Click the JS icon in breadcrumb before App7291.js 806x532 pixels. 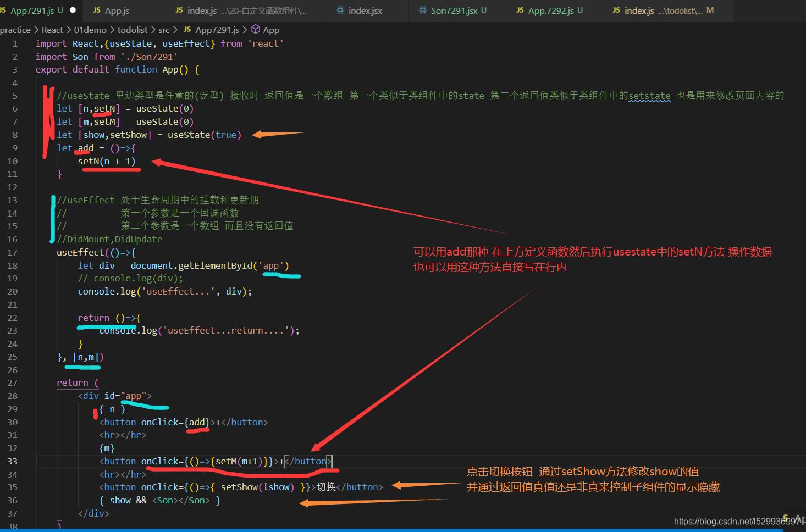tap(187, 30)
